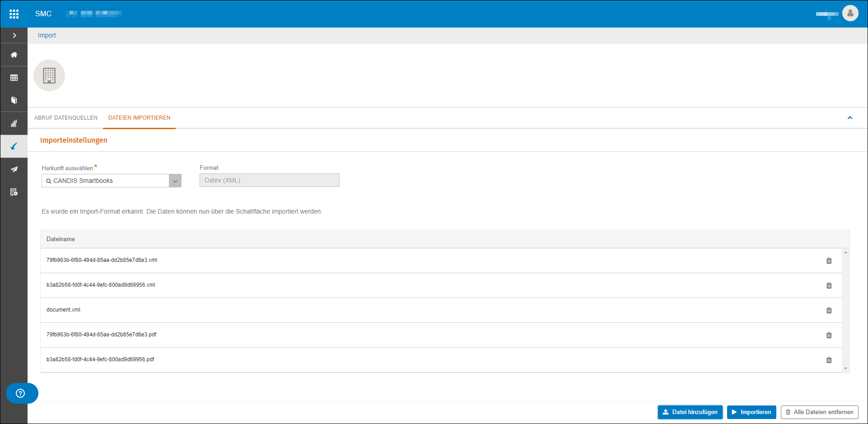Open the documents icon in sidebar
Image resolution: width=868 pixels, height=424 pixels.
(x=14, y=100)
